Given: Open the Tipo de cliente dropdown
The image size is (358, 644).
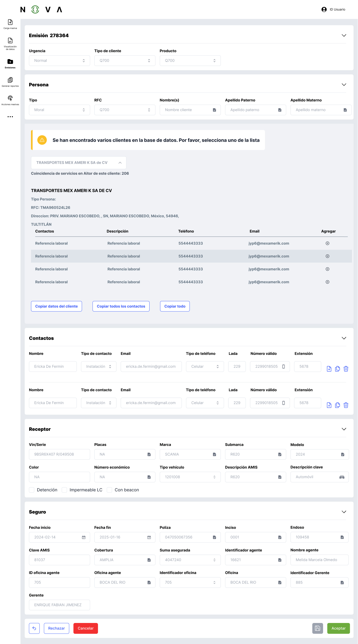Looking at the screenshot, I should tap(125, 60).
